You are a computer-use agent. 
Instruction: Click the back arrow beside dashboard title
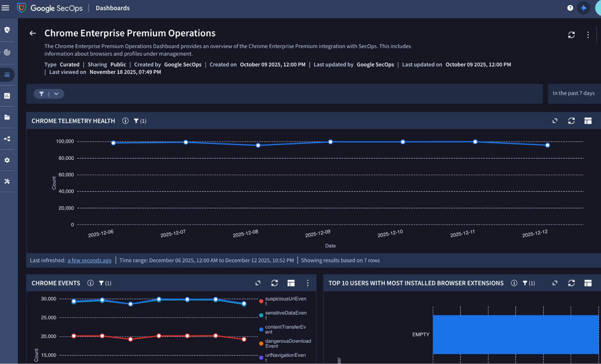(33, 33)
